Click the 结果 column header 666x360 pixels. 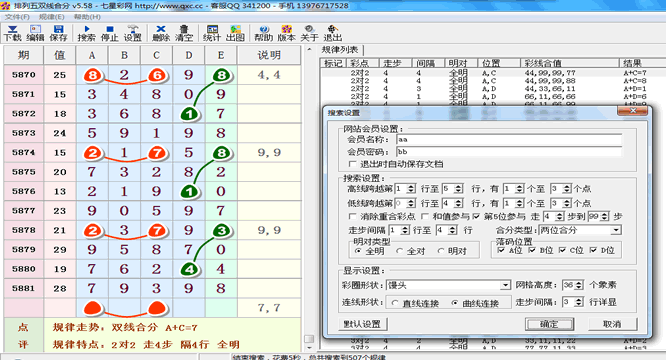642,63
